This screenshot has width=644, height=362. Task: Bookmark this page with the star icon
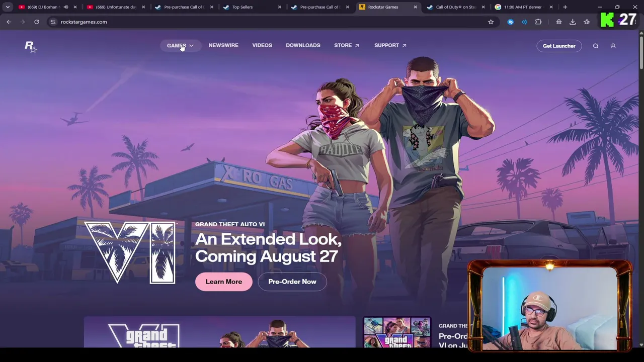[x=491, y=22]
